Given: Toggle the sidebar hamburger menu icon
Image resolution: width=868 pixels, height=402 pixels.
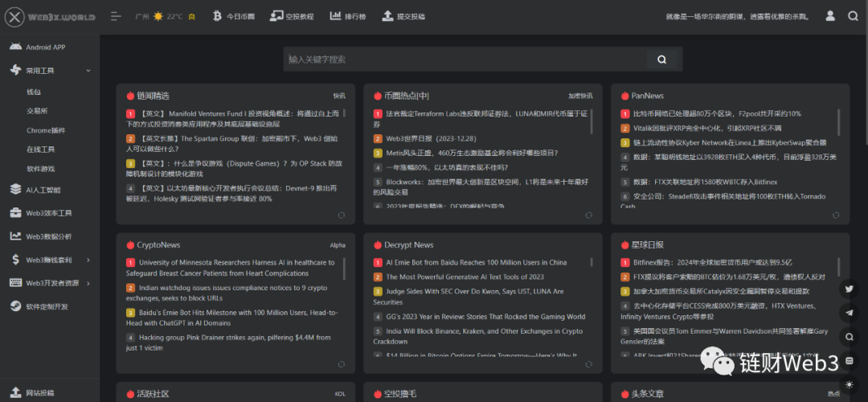Looking at the screenshot, I should (116, 17).
